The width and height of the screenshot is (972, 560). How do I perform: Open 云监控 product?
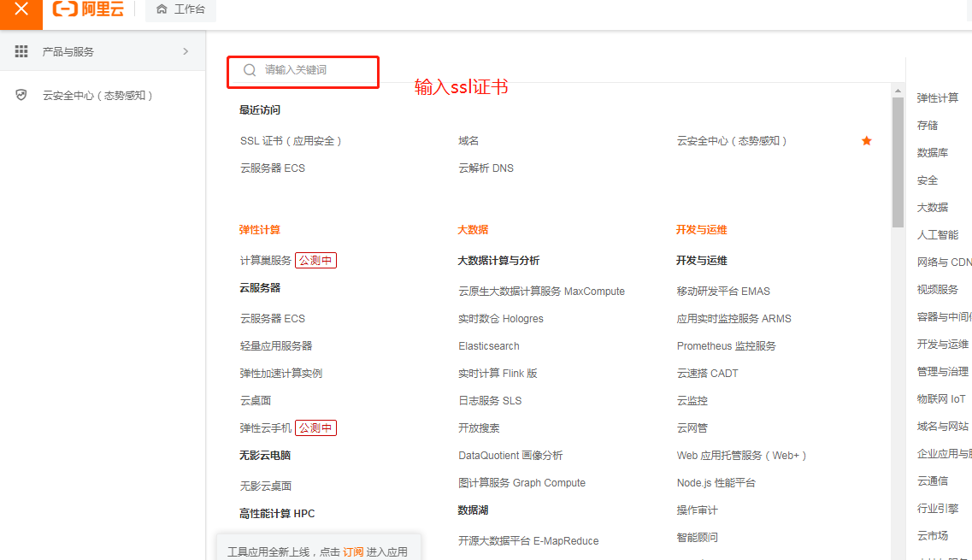(692, 401)
